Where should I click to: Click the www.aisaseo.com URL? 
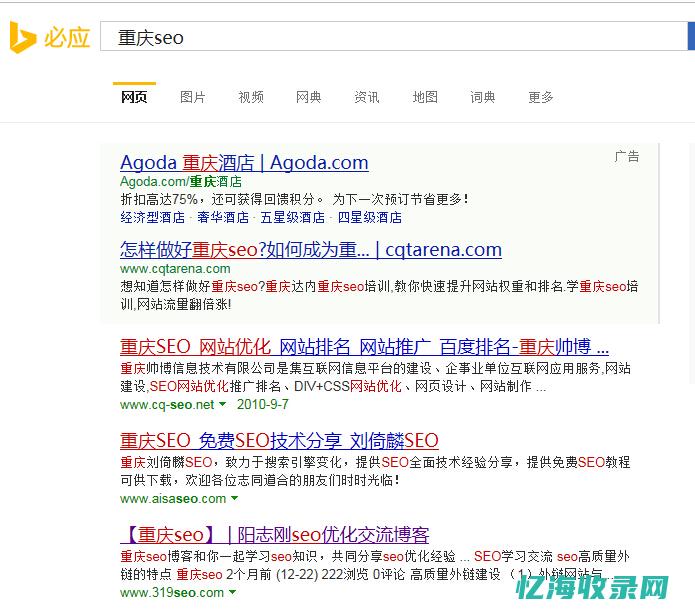[x=173, y=499]
